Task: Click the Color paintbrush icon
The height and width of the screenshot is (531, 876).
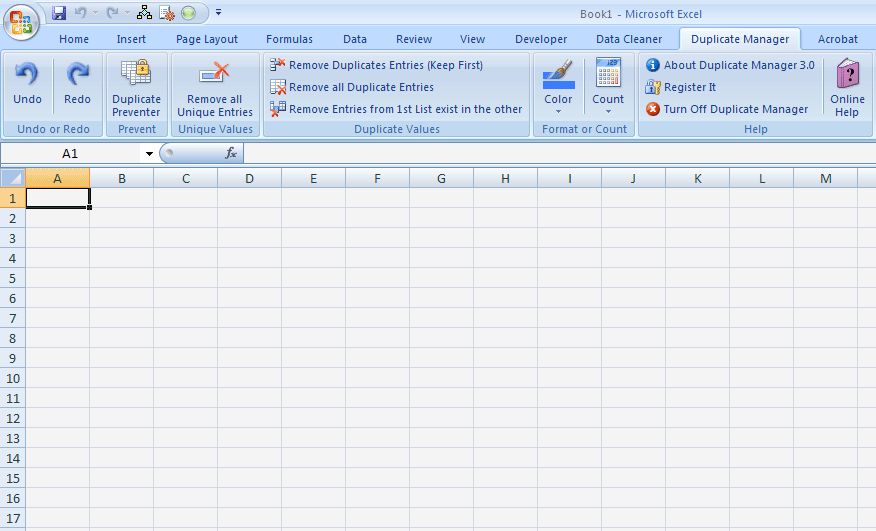Action: click(x=558, y=75)
